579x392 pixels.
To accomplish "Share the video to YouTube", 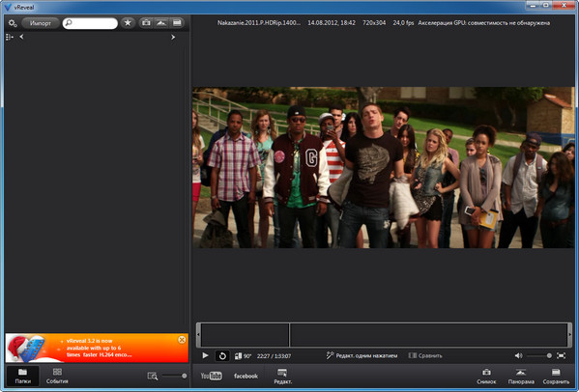I will click(x=211, y=376).
